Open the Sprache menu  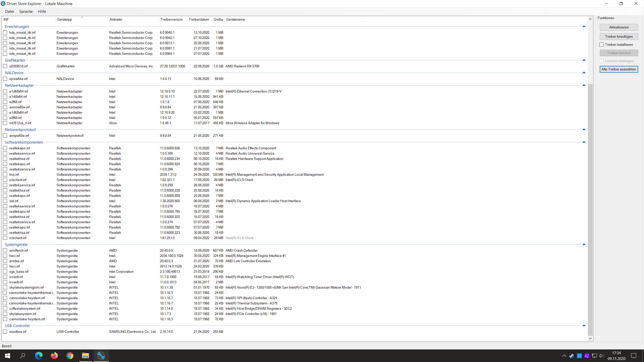click(x=26, y=11)
